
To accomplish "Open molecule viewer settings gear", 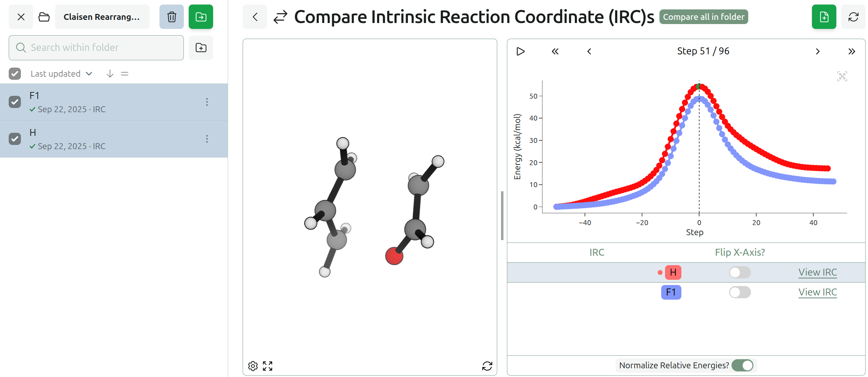I will [253, 366].
